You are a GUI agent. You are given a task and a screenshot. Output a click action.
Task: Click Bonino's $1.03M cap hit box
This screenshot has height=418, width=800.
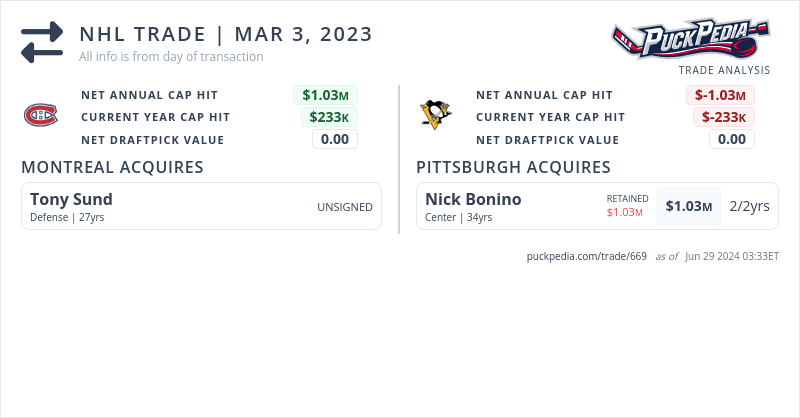(x=689, y=206)
